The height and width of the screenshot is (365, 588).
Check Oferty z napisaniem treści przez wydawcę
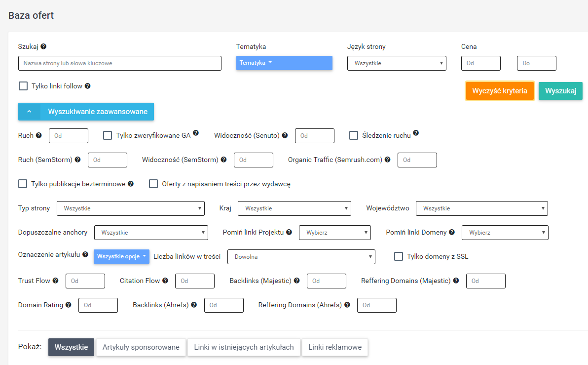153,184
